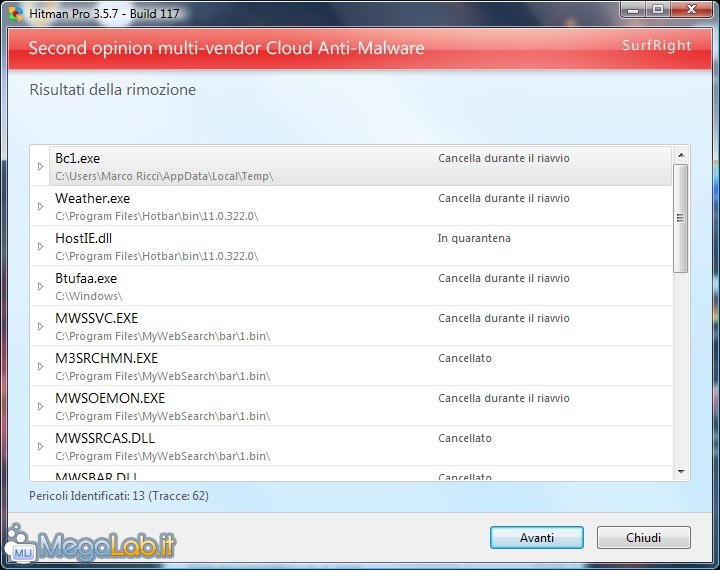
Task: Select the Btufaa.exe file name
Action: pyautogui.click(x=86, y=278)
